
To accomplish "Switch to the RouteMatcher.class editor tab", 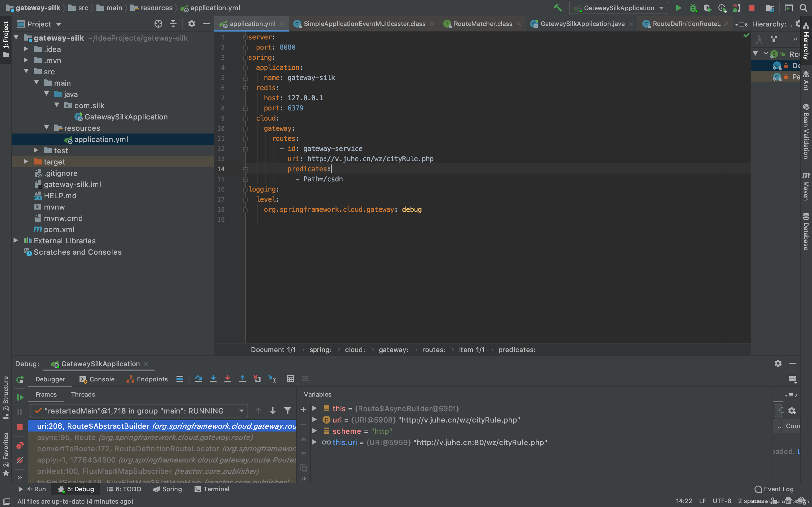I will [482, 24].
